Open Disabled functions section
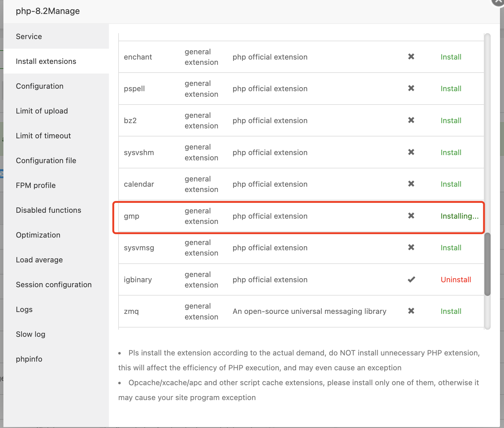 point(48,210)
